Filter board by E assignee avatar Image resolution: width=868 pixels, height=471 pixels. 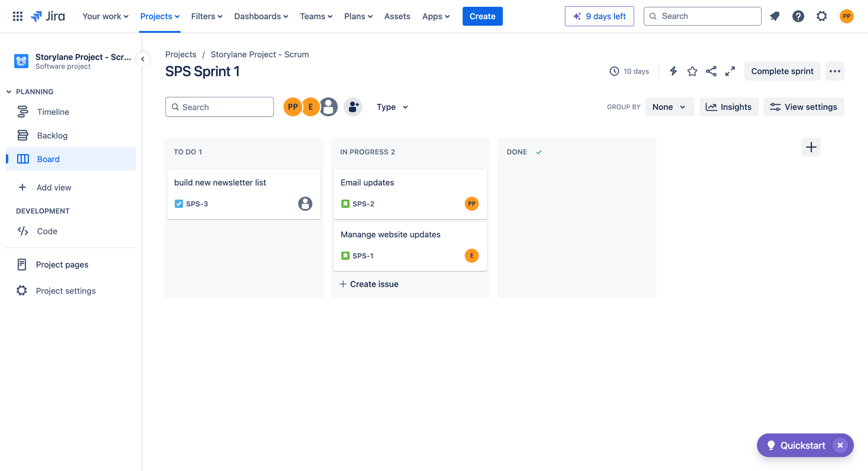click(311, 107)
